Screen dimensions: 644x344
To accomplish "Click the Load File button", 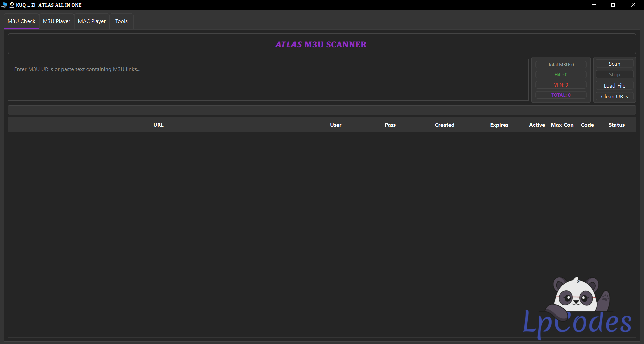I will [614, 86].
